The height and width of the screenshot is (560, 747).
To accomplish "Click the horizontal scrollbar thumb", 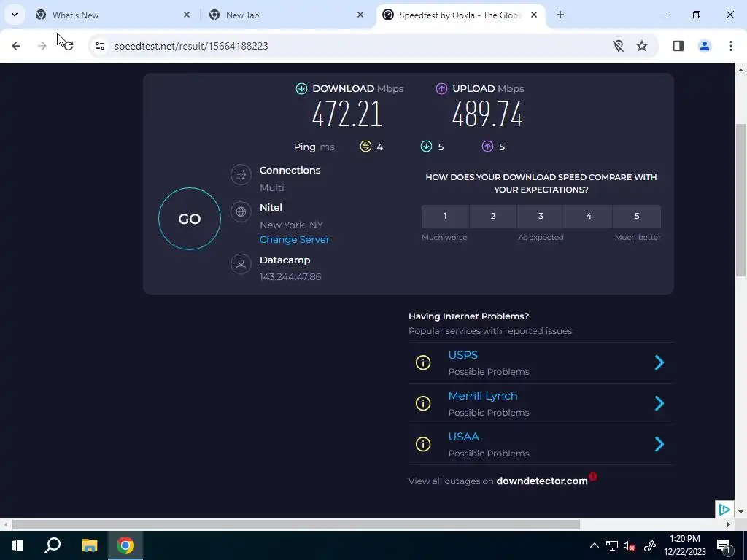I will click(x=296, y=525).
